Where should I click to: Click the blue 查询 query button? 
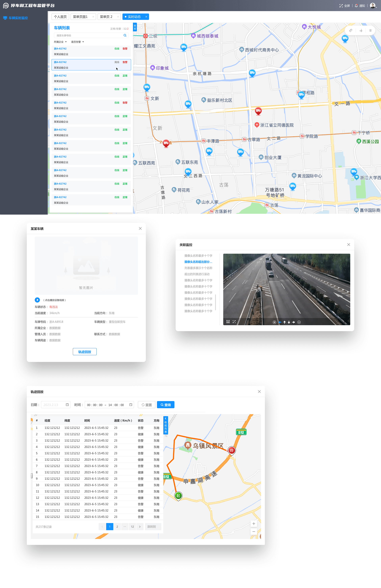[165, 405]
